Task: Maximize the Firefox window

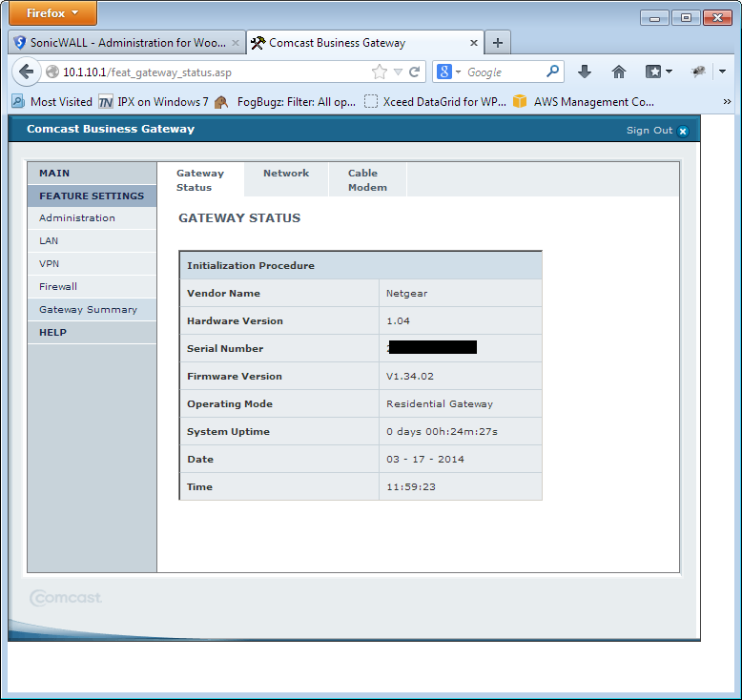Action: (686, 18)
